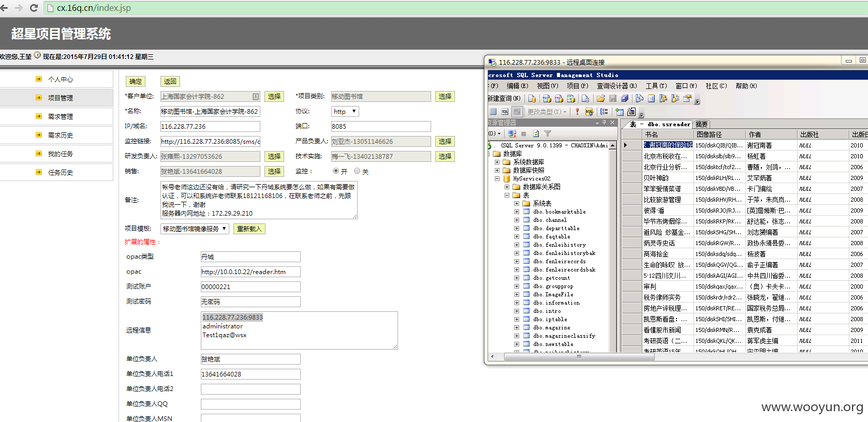Click the browser address bar

tap(455, 8)
